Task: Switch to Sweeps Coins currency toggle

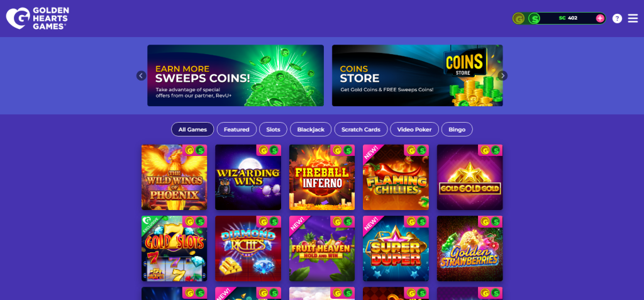Action: coord(534,18)
